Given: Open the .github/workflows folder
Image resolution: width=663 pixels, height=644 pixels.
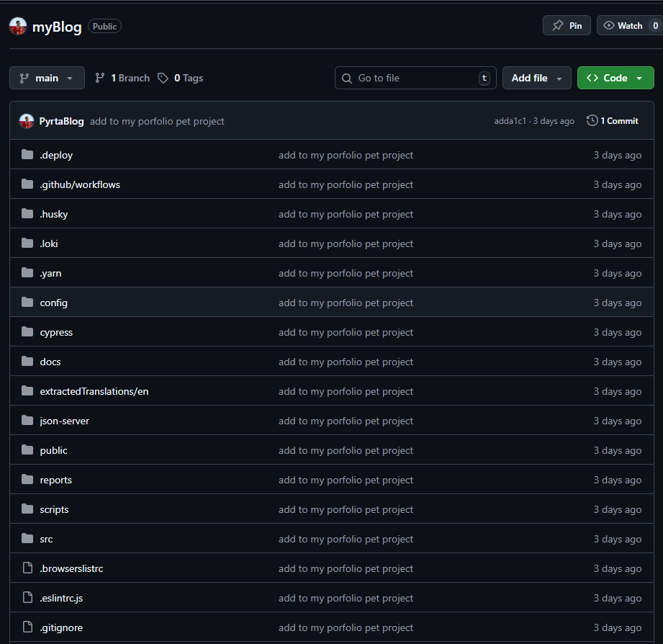Looking at the screenshot, I should pyautogui.click(x=80, y=184).
